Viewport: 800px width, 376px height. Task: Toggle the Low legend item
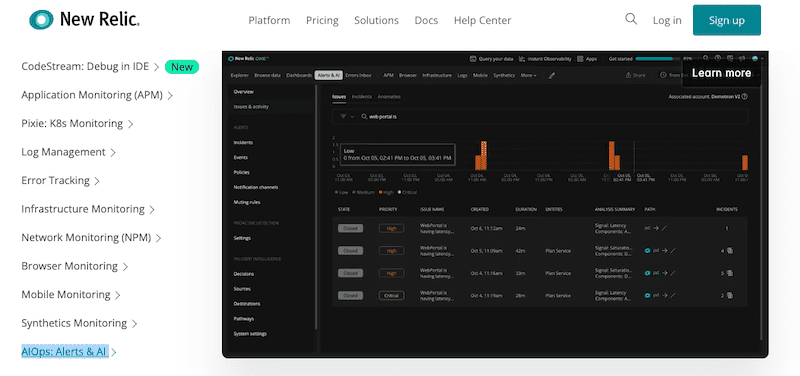(x=341, y=192)
